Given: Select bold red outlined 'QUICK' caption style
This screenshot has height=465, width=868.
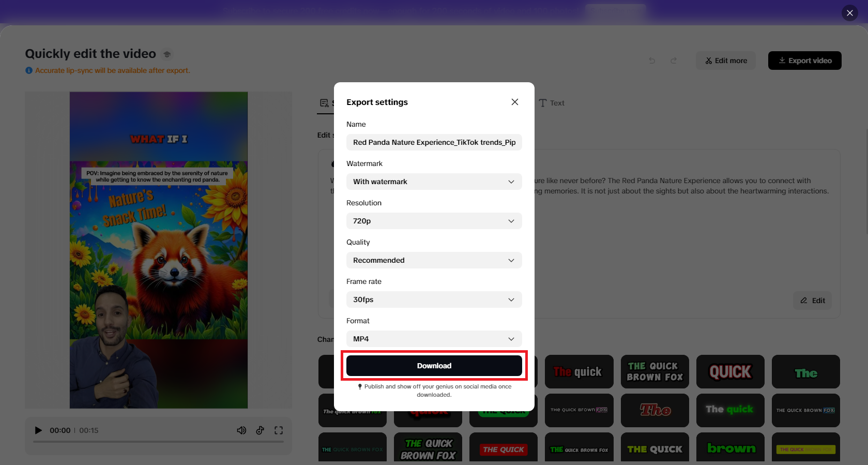Looking at the screenshot, I should [730, 371].
